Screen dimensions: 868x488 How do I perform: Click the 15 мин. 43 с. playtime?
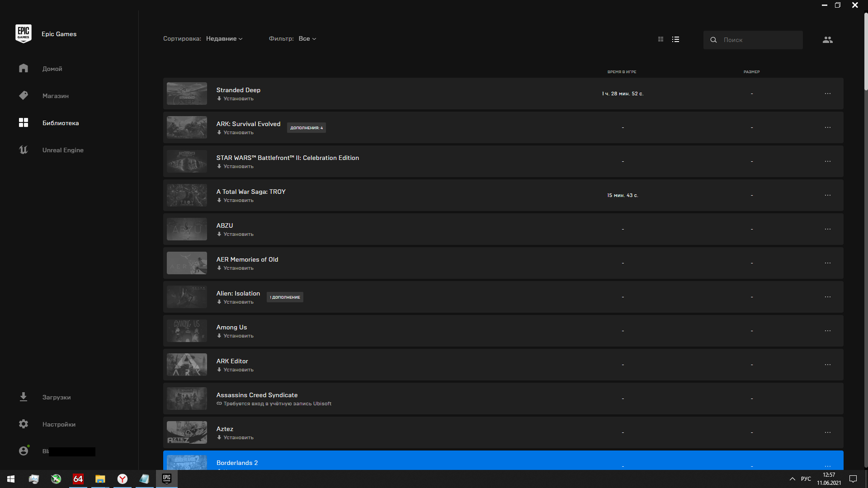point(622,195)
